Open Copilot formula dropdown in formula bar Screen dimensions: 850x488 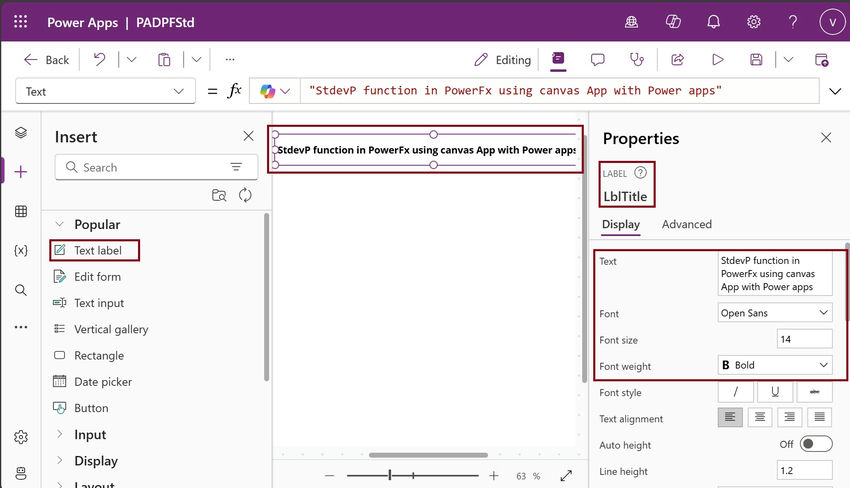(x=275, y=91)
